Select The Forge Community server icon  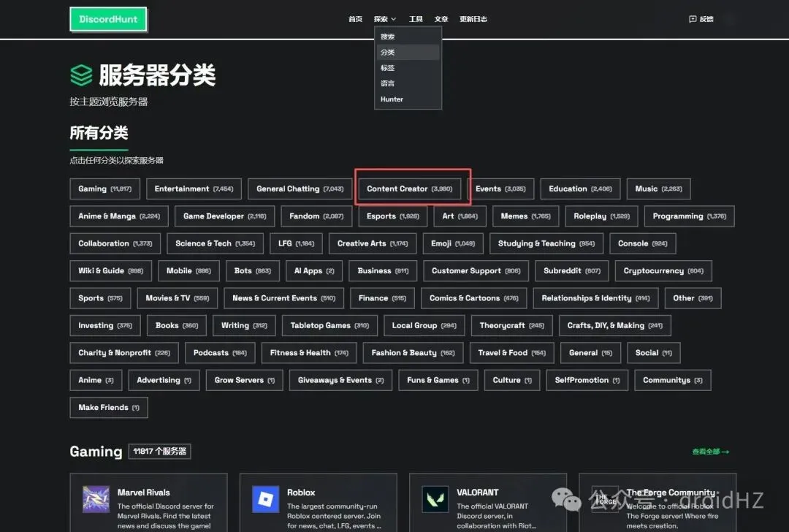(606, 498)
